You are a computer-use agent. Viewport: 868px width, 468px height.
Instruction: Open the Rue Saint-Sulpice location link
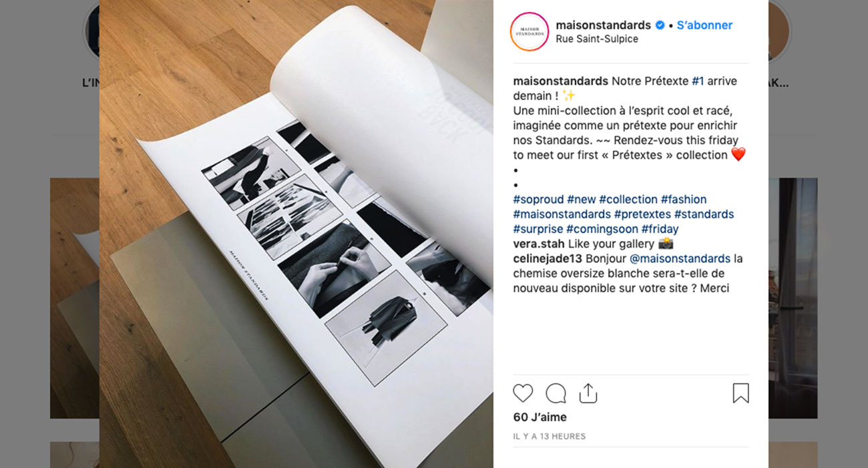click(597, 39)
